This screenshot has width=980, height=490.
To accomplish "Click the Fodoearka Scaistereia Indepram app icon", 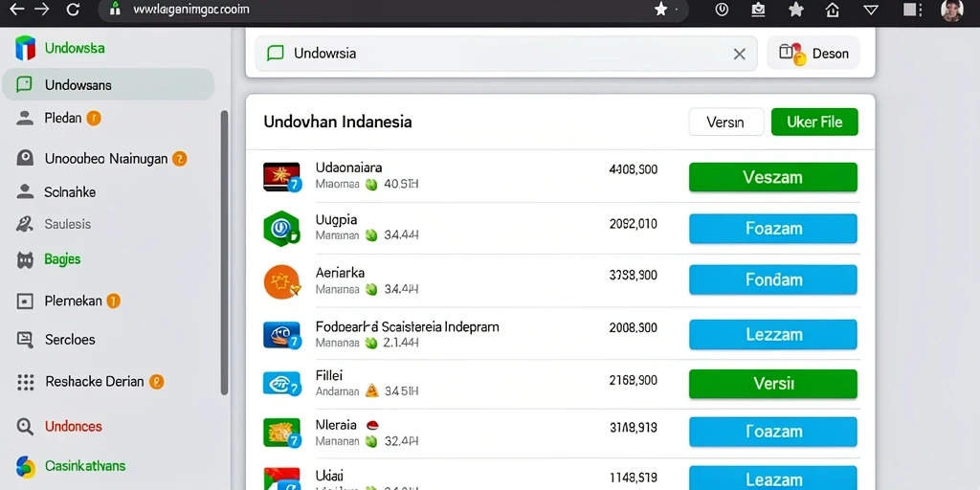I will point(282,335).
